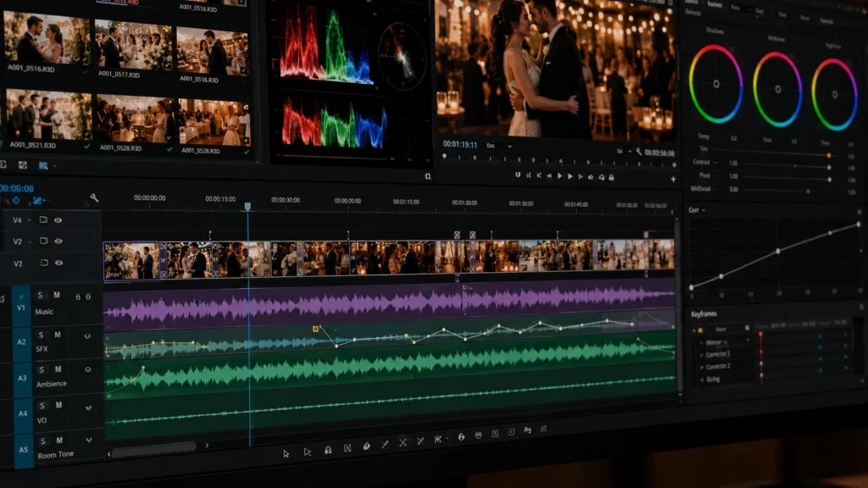This screenshot has height=488, width=868.
Task: Solo the Ambience track
Action: pyautogui.click(x=42, y=369)
